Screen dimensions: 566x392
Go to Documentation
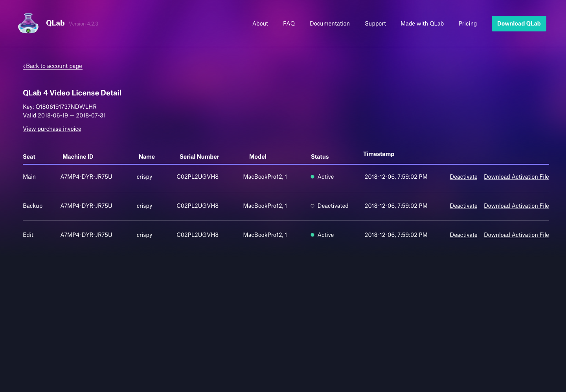tap(330, 24)
